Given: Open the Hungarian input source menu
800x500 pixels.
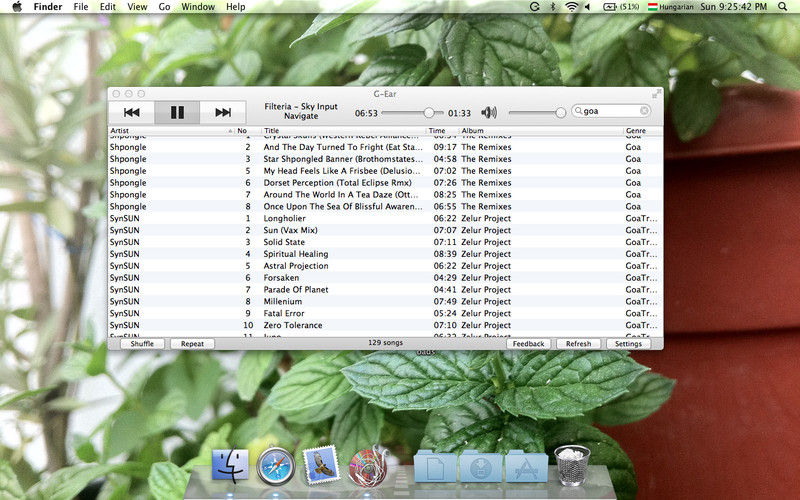Looking at the screenshot, I should click(670, 7).
